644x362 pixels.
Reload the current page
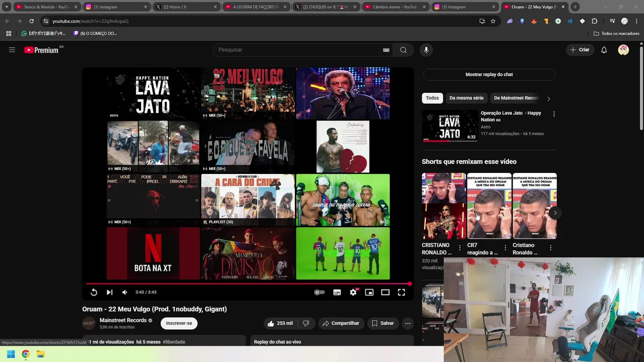click(31, 21)
